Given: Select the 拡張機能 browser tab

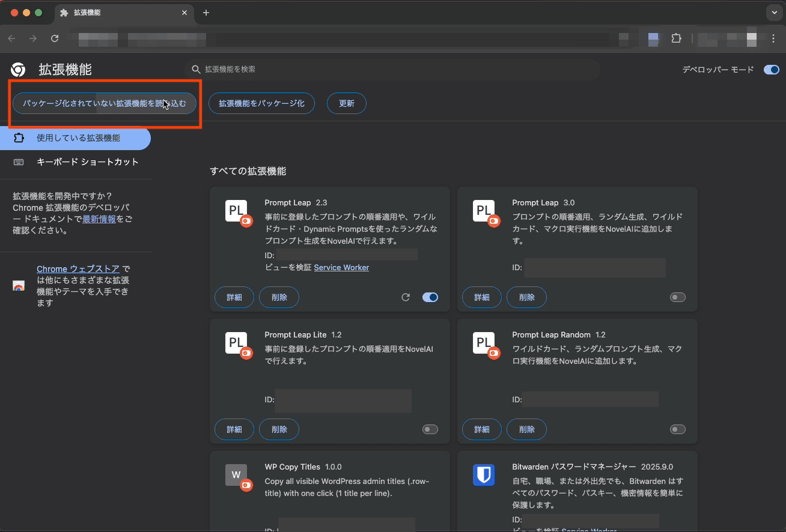Looking at the screenshot, I should click(x=123, y=13).
